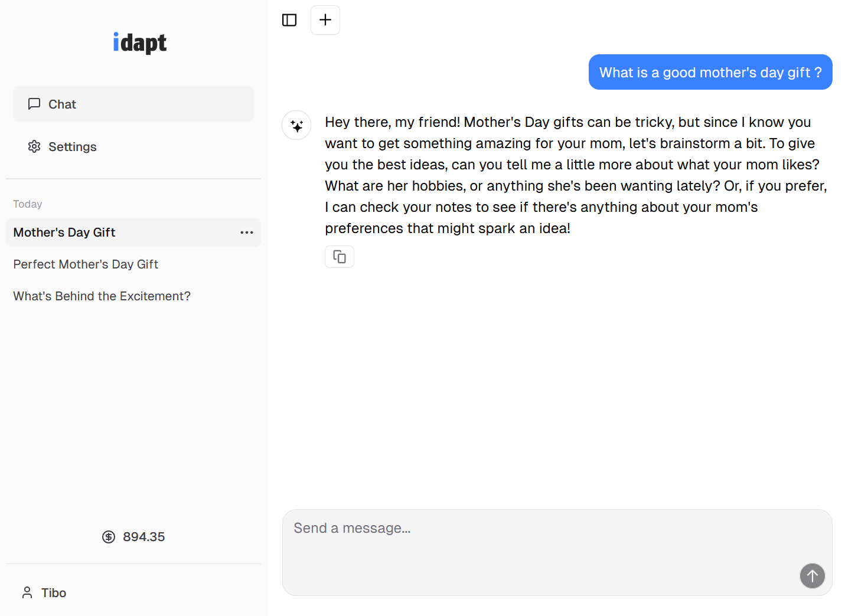Click the gear icon beside Settings
Viewport: 845px width, 616px height.
coord(34,146)
